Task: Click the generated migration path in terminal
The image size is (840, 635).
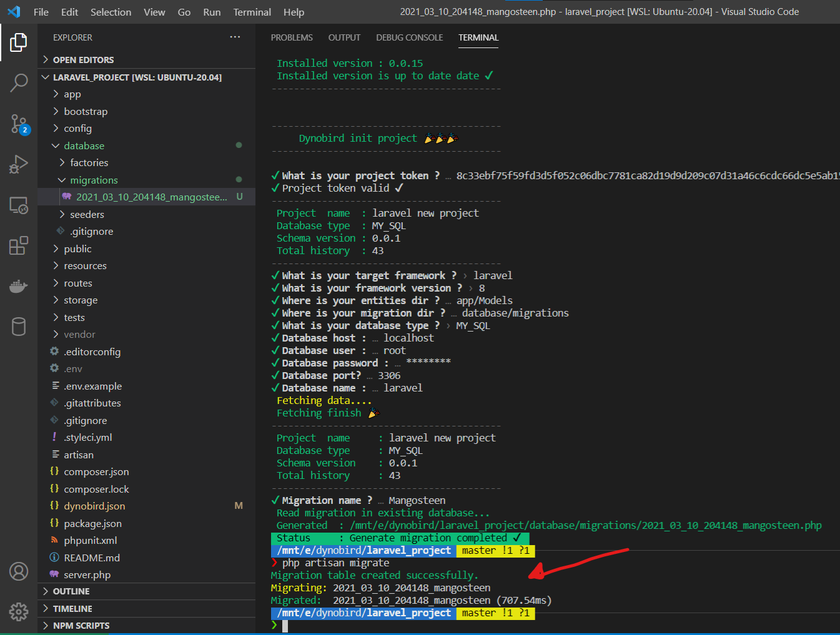Action: [586, 526]
